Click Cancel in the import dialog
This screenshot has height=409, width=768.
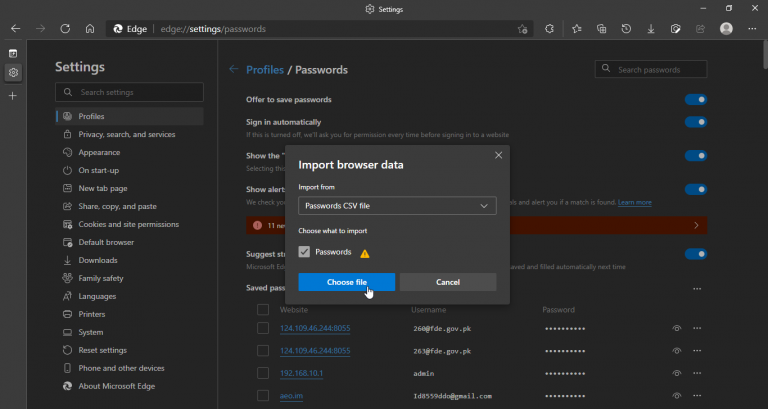click(x=448, y=282)
